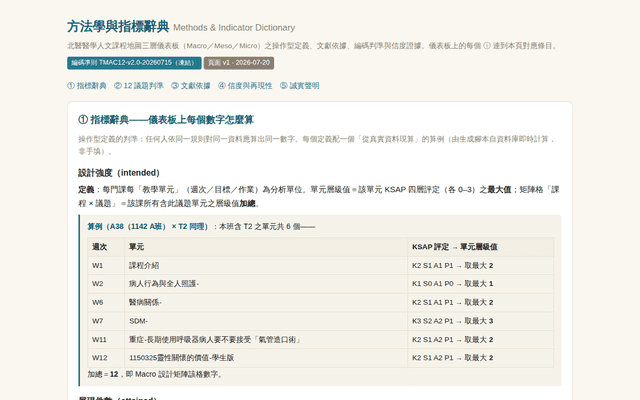The height and width of the screenshot is (400, 640).
Task: Click rating K3 S2 A2 P1 → 取最大 3
Action: (x=480, y=321)
